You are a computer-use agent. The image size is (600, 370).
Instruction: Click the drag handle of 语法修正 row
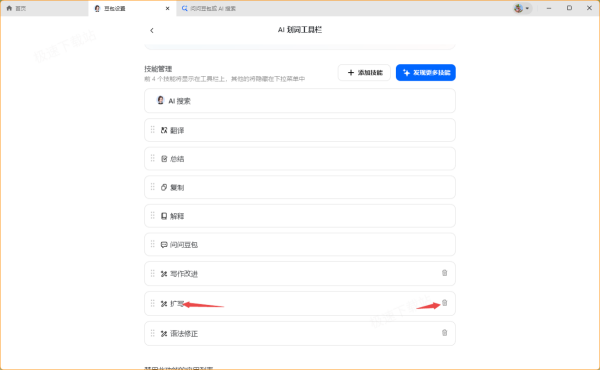pyautogui.click(x=153, y=333)
